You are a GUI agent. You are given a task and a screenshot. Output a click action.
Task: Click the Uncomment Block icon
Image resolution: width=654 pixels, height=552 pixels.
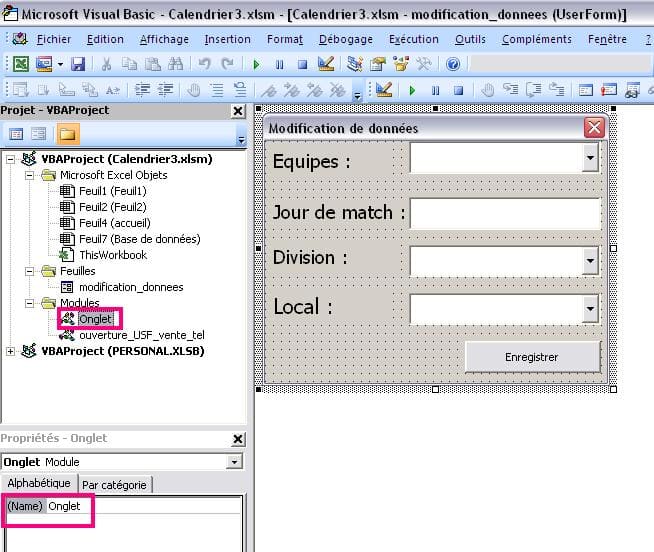point(240,90)
